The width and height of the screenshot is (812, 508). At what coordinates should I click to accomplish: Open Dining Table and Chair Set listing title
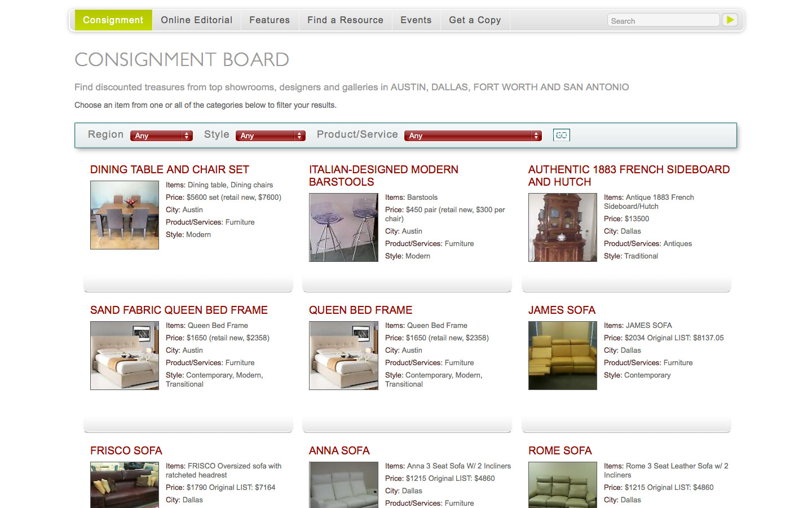(x=170, y=169)
